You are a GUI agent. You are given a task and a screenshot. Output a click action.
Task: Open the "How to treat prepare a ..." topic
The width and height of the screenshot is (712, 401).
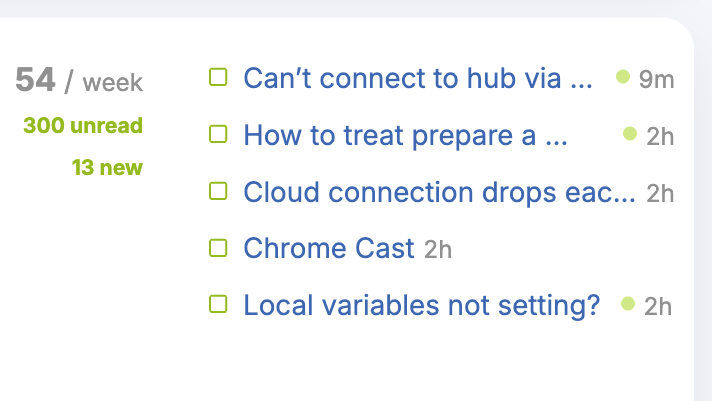(x=405, y=135)
